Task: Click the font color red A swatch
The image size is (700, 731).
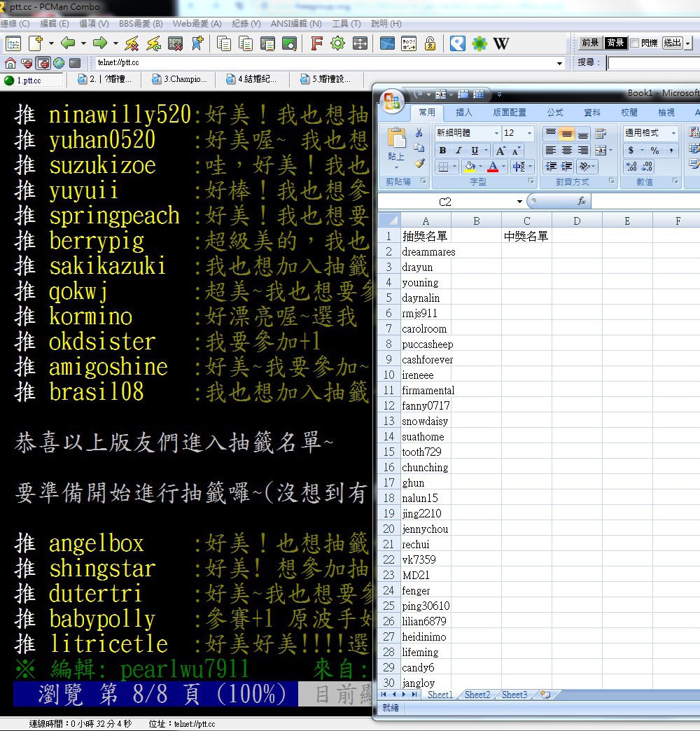Action: point(493,167)
